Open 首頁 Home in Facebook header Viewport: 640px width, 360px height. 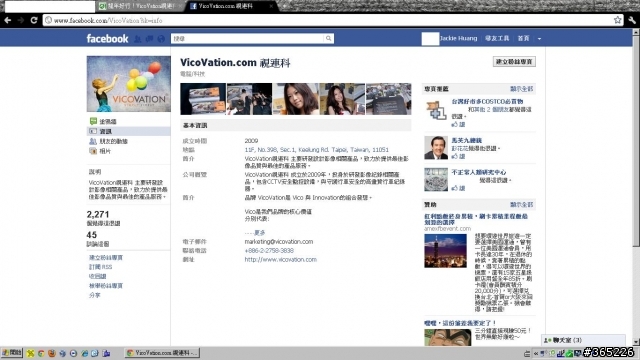pyautogui.click(x=523, y=38)
